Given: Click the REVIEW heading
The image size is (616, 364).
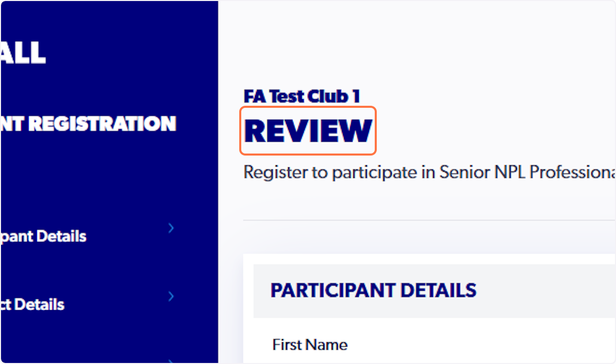Looking at the screenshot, I should 307,131.
